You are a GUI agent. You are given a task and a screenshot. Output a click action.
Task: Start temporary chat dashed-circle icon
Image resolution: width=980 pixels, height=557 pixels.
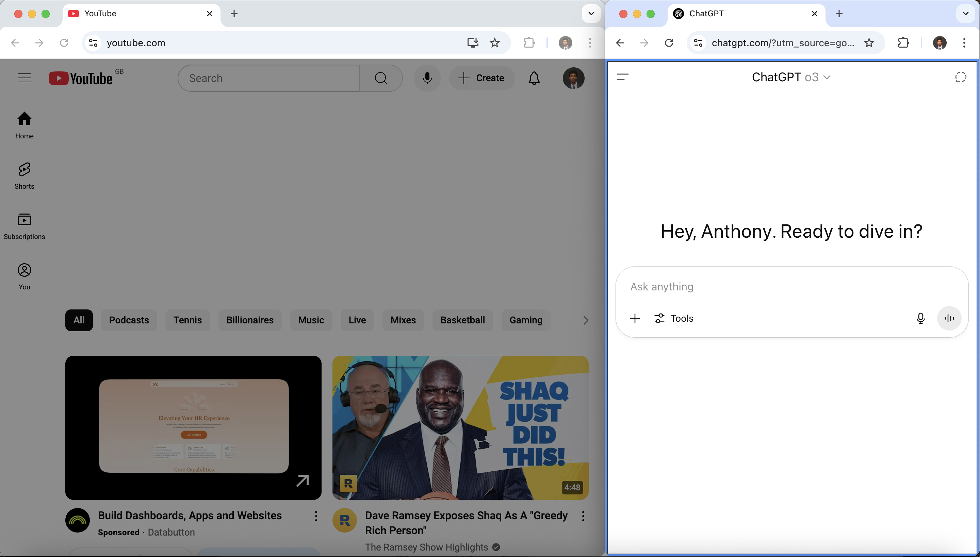tap(961, 77)
